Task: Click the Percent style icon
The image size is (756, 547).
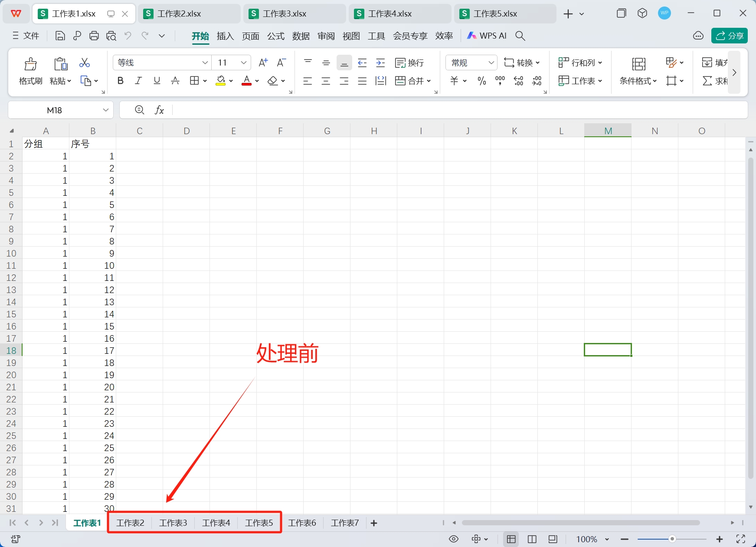Action: [482, 81]
